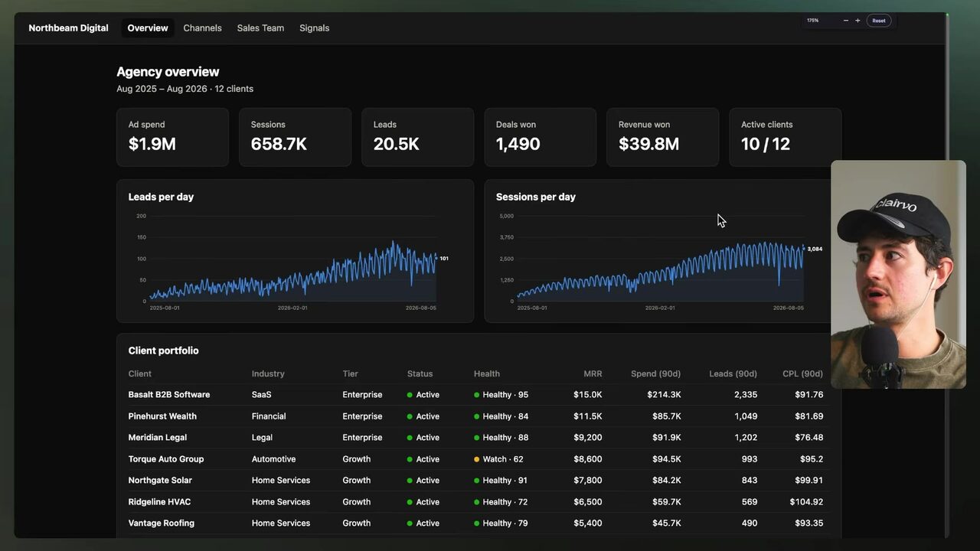Click the Active clients 10 / 12 card
The height and width of the screenshot is (551, 980).
point(785,137)
